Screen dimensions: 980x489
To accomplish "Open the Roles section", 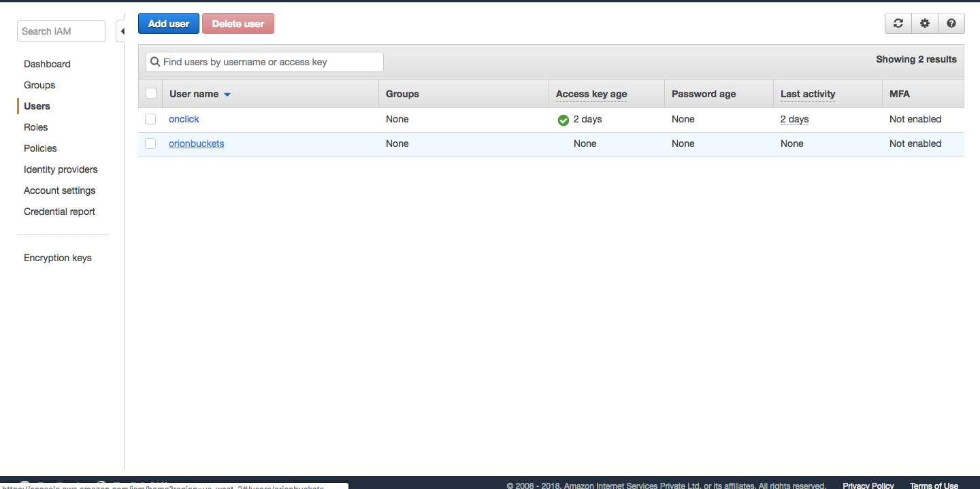I will (35, 127).
